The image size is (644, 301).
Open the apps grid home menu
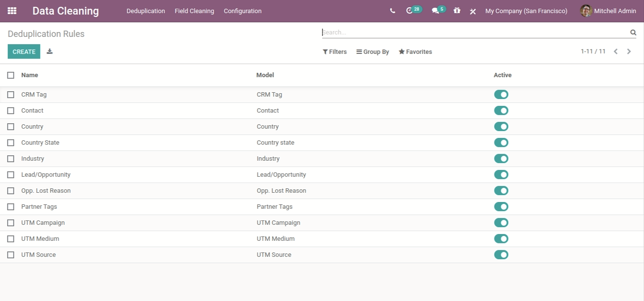pyautogui.click(x=12, y=11)
